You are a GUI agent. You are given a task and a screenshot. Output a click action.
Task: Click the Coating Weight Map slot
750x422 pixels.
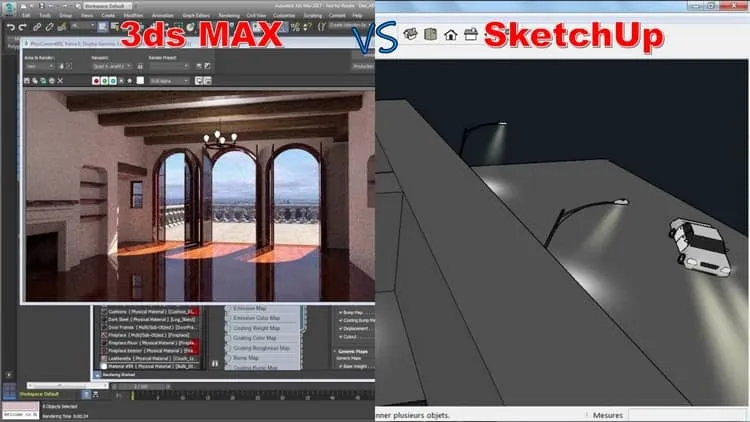coord(263,328)
